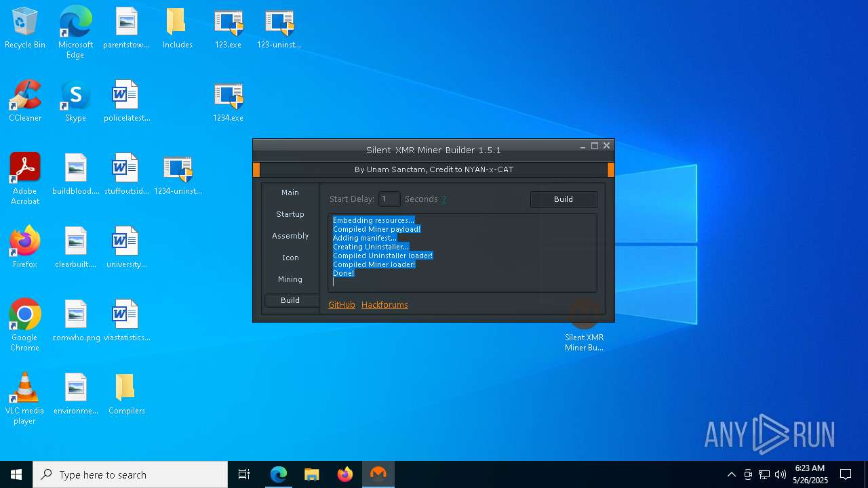Image resolution: width=868 pixels, height=488 pixels.
Task: Open the taskbar clock and date
Action: tap(810, 474)
